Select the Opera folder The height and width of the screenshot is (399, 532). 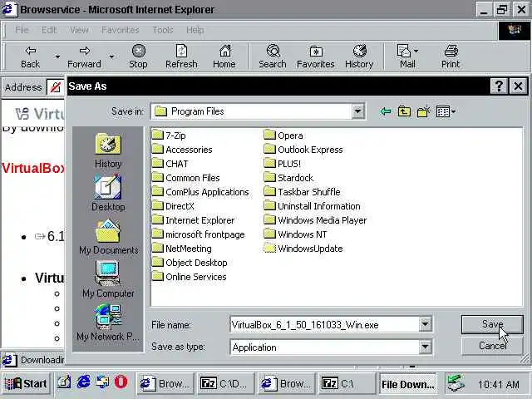283,135
